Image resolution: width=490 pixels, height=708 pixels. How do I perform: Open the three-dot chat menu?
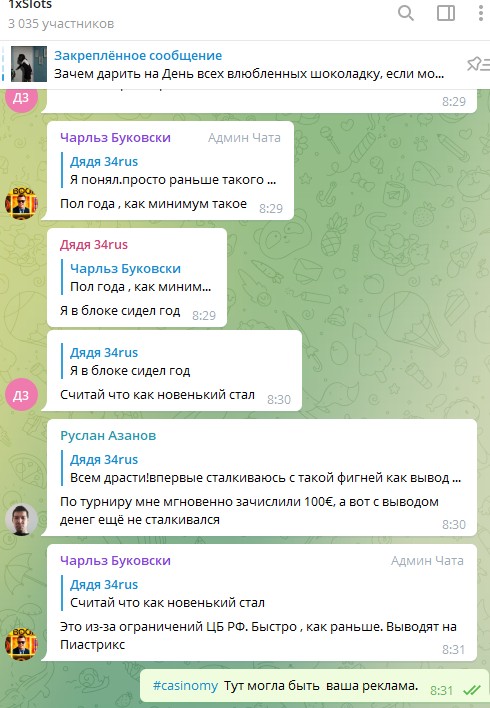(x=481, y=13)
